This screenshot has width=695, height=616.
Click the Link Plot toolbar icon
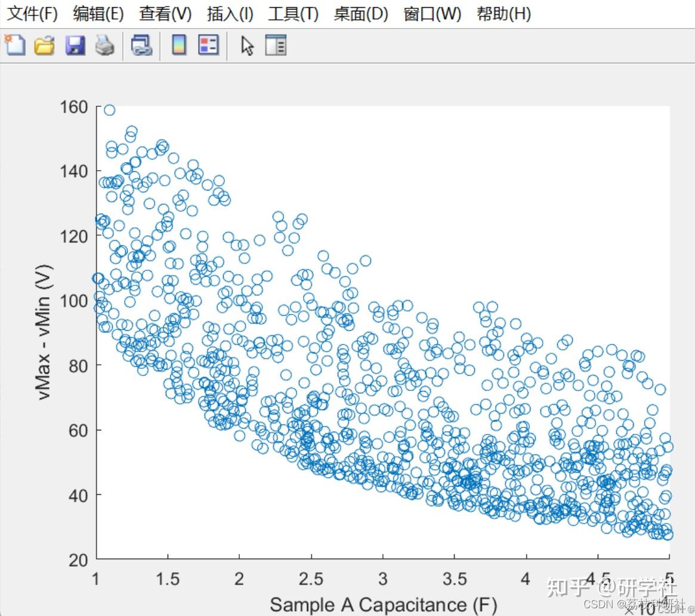coord(142,45)
